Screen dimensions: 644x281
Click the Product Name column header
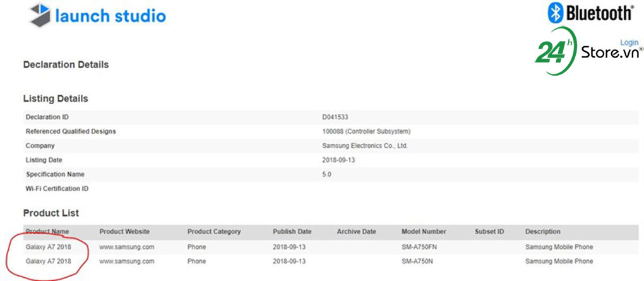[x=47, y=232]
